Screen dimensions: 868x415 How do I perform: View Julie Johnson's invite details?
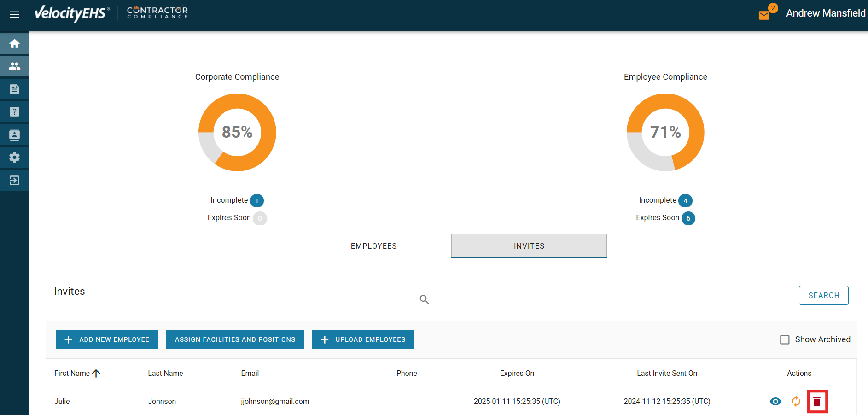click(775, 402)
